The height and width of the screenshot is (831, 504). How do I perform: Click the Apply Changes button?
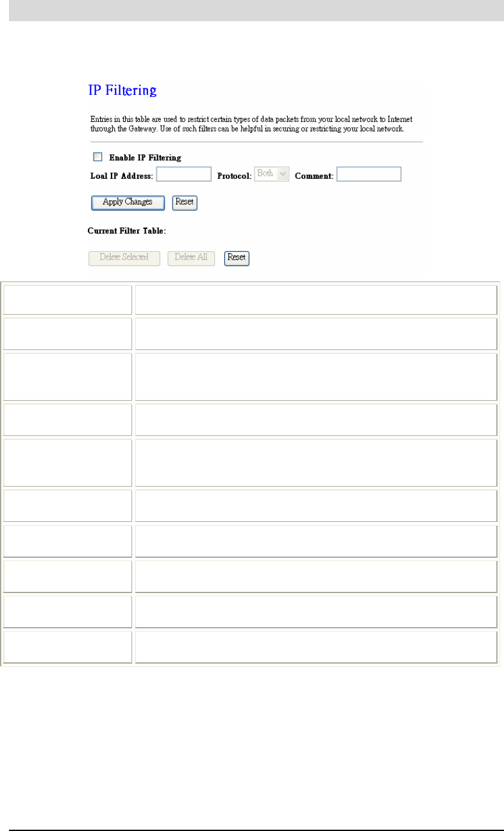pyautogui.click(x=128, y=203)
